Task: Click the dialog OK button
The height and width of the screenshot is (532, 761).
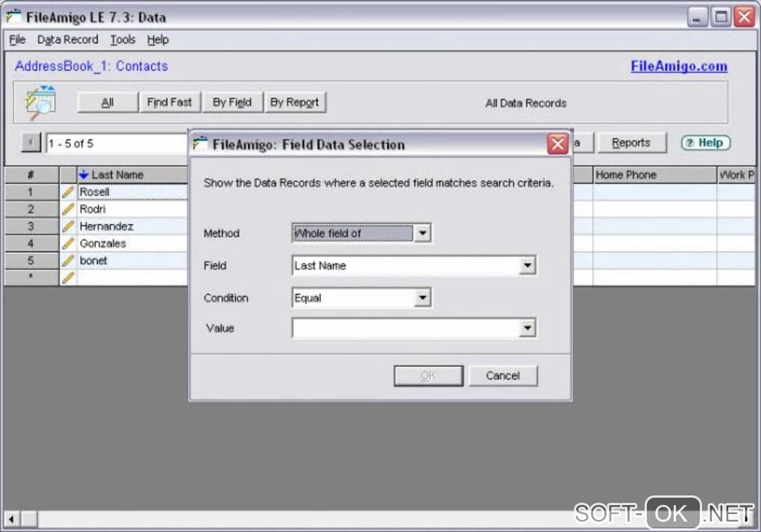Action: (428, 376)
